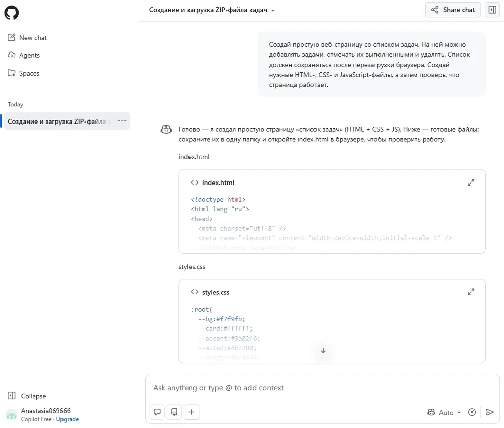Click the "styles.css" title inside the code block
Viewport: 504px width, 428px height.
coord(216,292)
